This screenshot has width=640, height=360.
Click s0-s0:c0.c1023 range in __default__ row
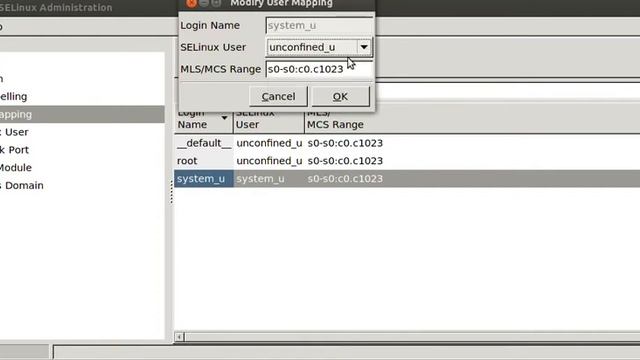pos(345,143)
